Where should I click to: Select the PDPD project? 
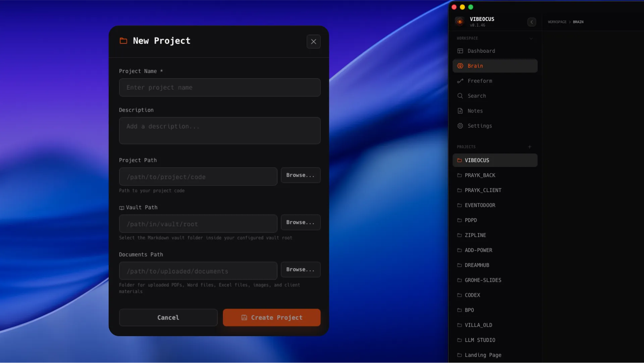coord(495,220)
